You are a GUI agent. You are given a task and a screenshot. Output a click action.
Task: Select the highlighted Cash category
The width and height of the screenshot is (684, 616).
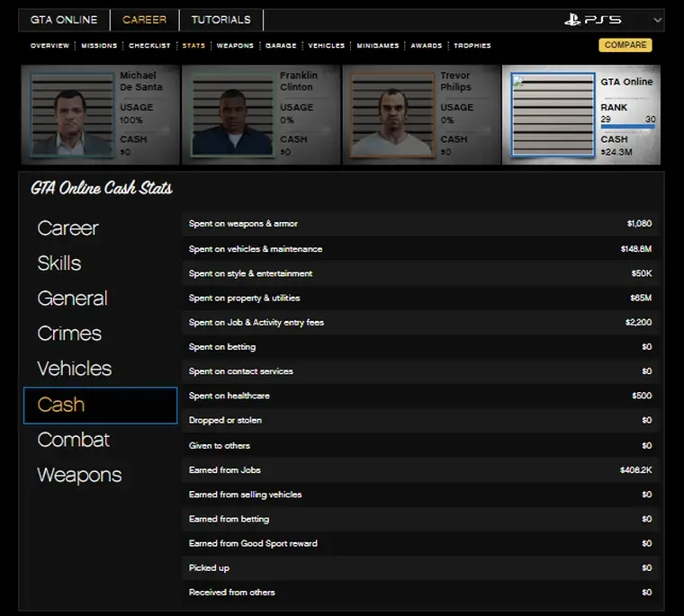pos(100,405)
